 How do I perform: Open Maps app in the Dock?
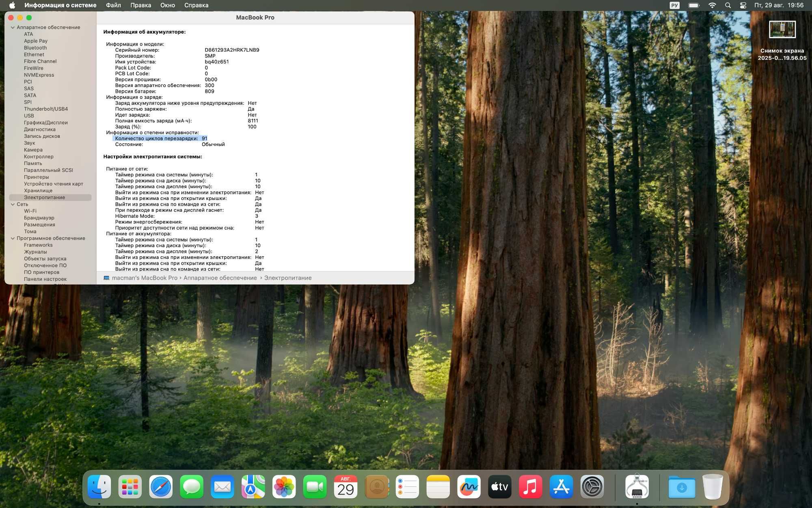pyautogui.click(x=253, y=486)
